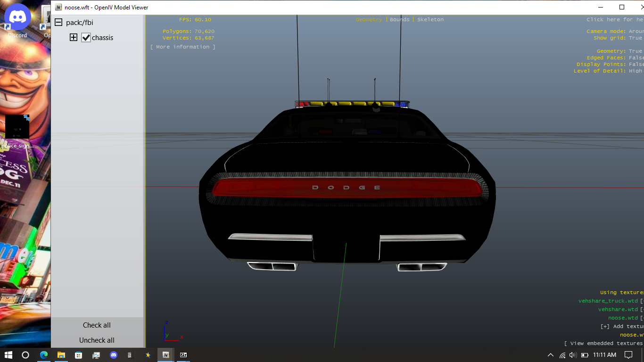This screenshot has height=362, width=644.
Task: Click the Check all button
Action: (x=97, y=325)
